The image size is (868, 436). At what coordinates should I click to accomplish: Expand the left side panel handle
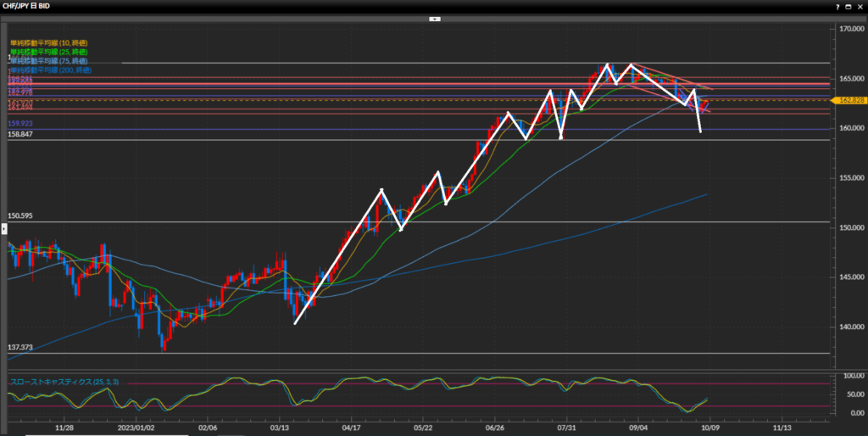(3, 228)
